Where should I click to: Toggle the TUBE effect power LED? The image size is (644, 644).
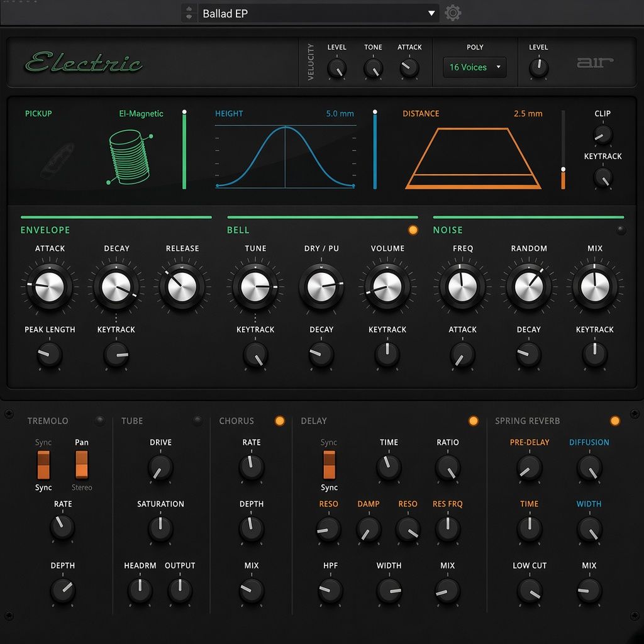click(197, 420)
